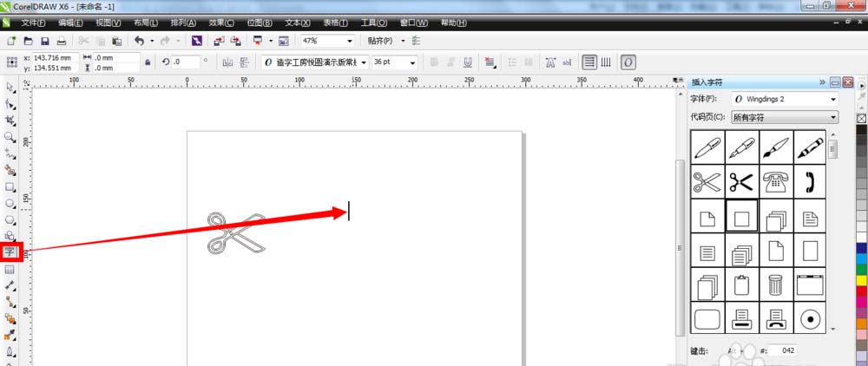
Task: Pick the trash can character
Action: tap(776, 284)
